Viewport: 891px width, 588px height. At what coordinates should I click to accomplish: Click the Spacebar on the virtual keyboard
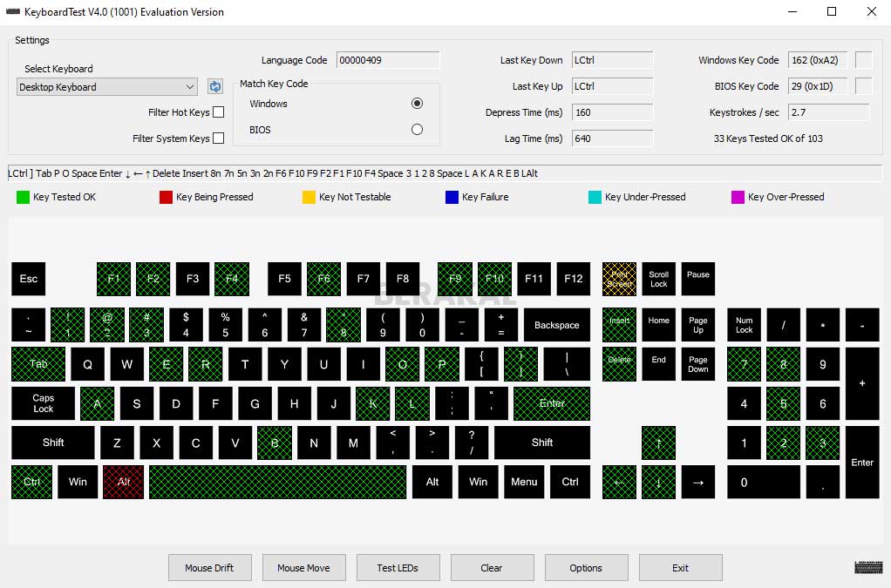tap(277, 482)
